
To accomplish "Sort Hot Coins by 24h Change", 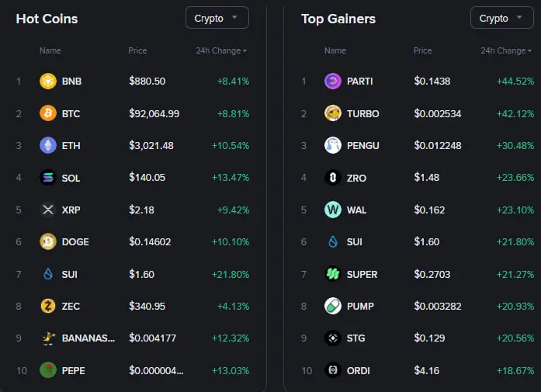I will tap(221, 50).
